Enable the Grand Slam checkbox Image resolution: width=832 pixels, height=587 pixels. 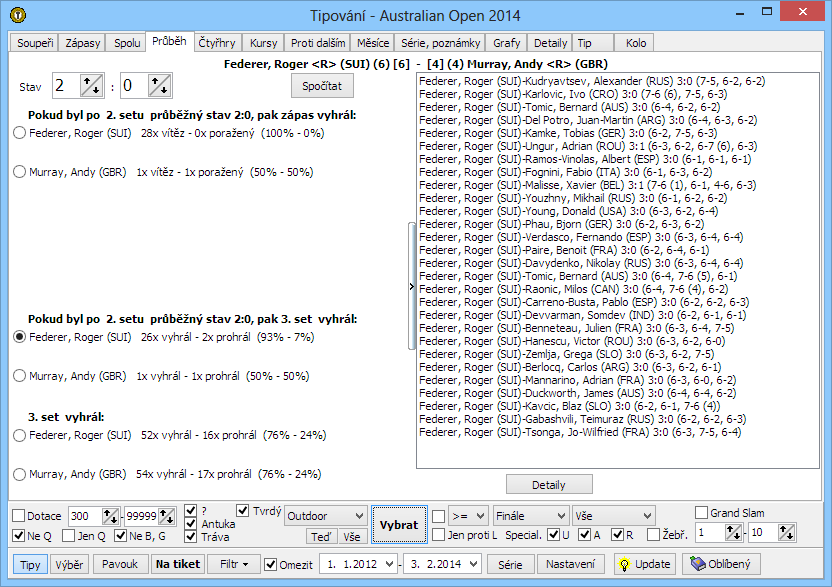(701, 513)
